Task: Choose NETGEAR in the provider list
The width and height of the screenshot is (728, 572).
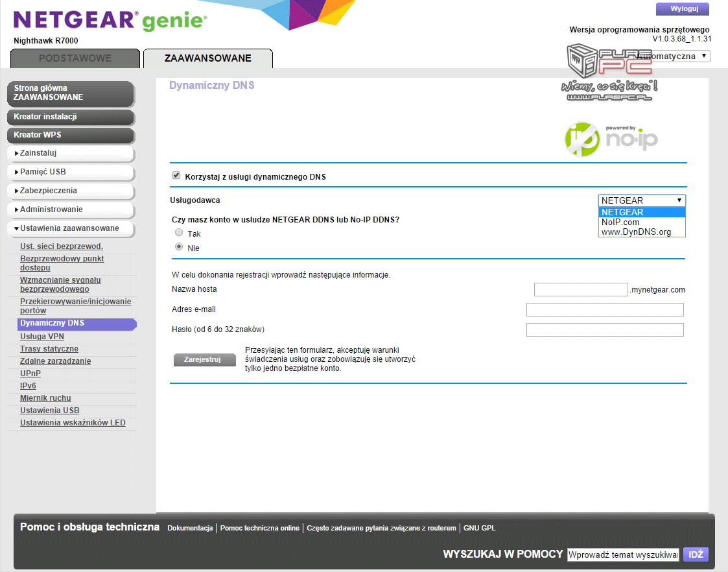Action: point(642,212)
